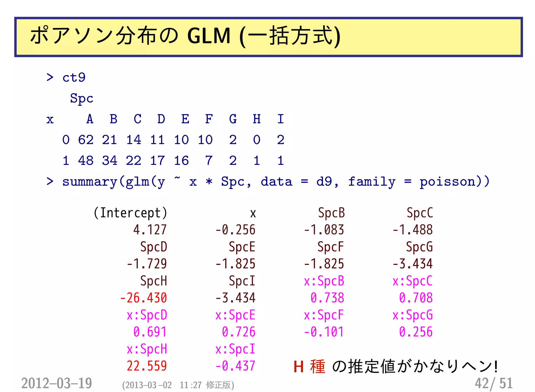The width and height of the screenshot is (535, 392).
Task: Click the red value '22.559'
Action: 147,366
